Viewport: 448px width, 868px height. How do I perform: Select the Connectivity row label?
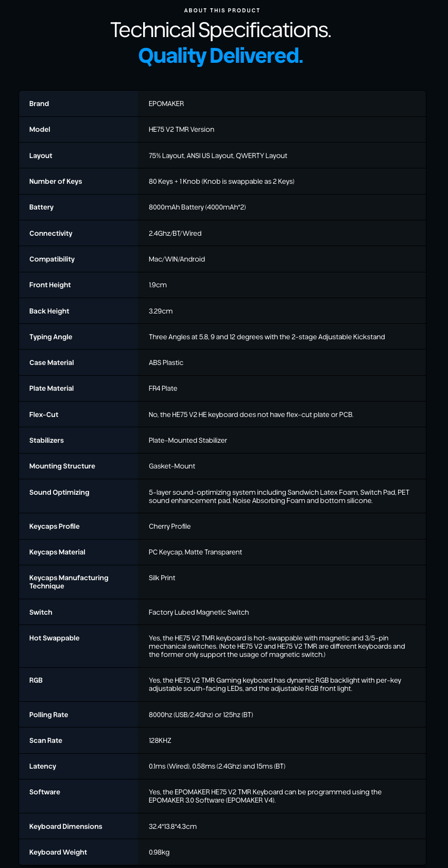(x=51, y=234)
